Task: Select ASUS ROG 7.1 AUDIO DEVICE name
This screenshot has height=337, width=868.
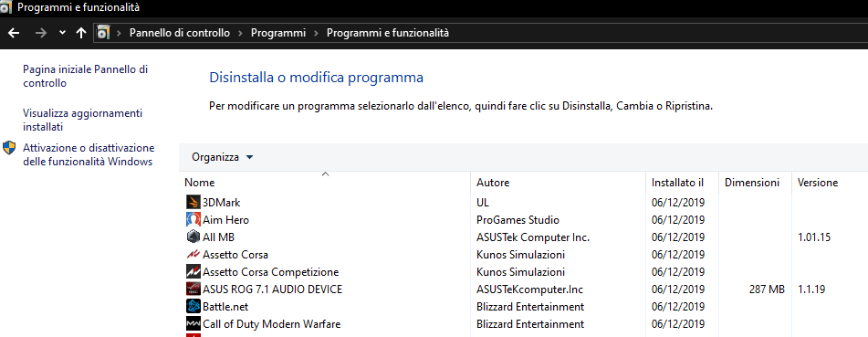Action: point(272,290)
